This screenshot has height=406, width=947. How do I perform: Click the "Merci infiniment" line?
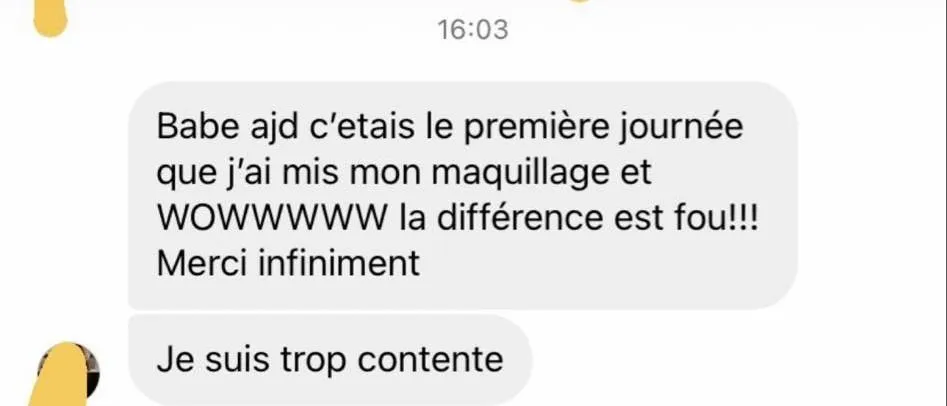click(288, 264)
